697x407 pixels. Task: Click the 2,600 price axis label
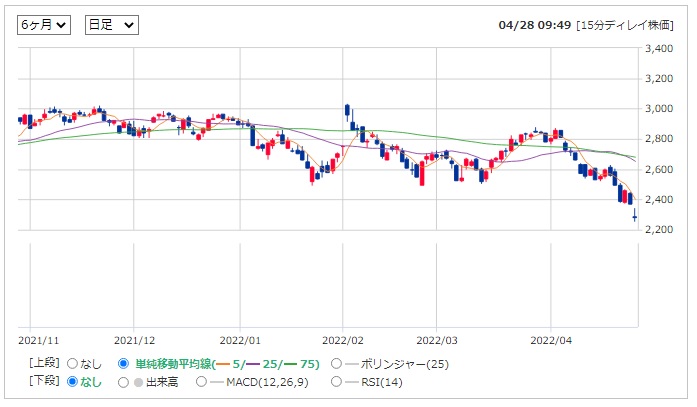[x=659, y=169]
